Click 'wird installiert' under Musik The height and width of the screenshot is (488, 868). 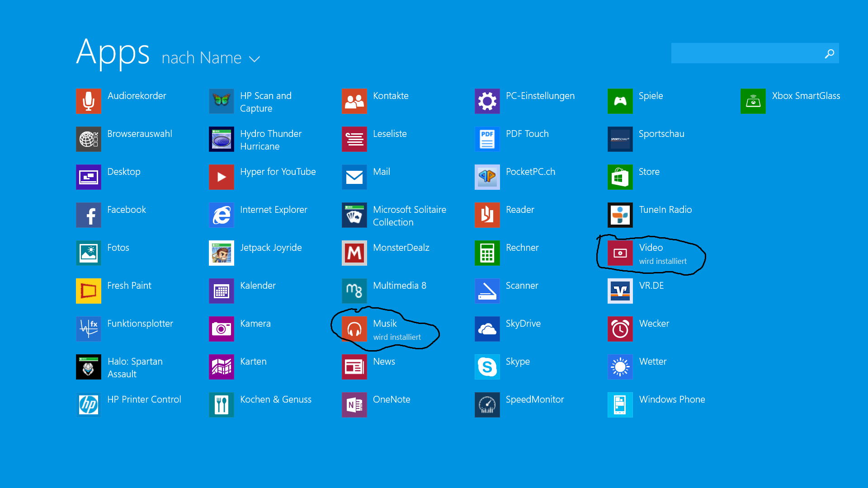[x=397, y=337]
